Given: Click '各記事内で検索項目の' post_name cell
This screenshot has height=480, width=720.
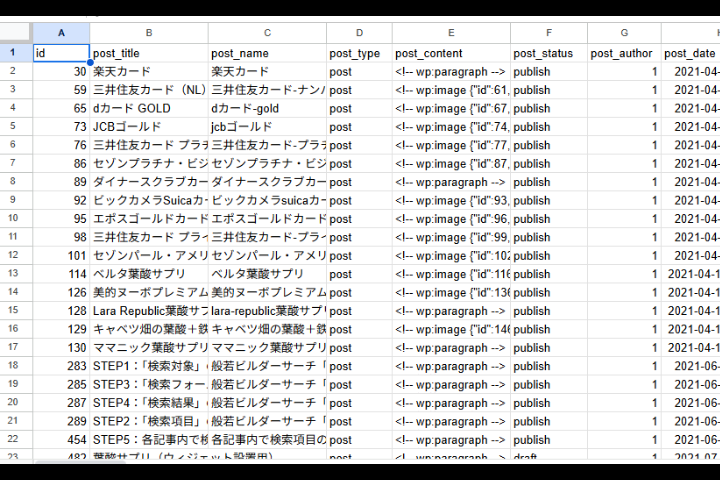Looking at the screenshot, I should coord(267,439).
